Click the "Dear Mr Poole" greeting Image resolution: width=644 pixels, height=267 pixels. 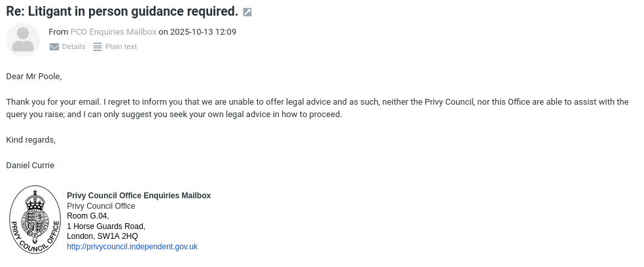[x=33, y=77]
